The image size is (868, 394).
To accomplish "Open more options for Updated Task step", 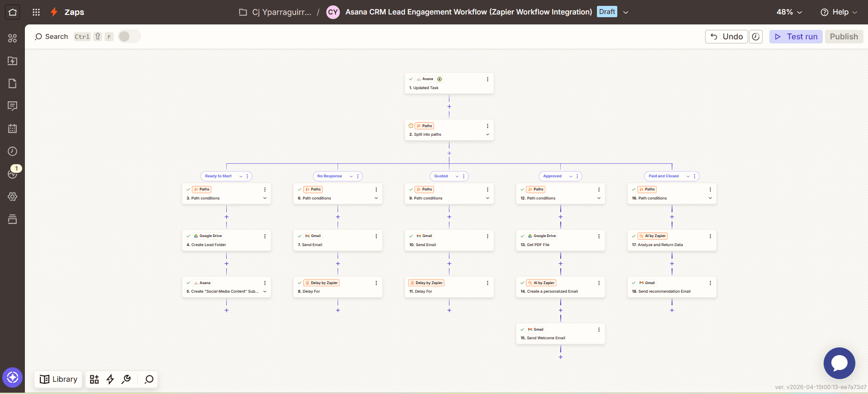I will [487, 79].
